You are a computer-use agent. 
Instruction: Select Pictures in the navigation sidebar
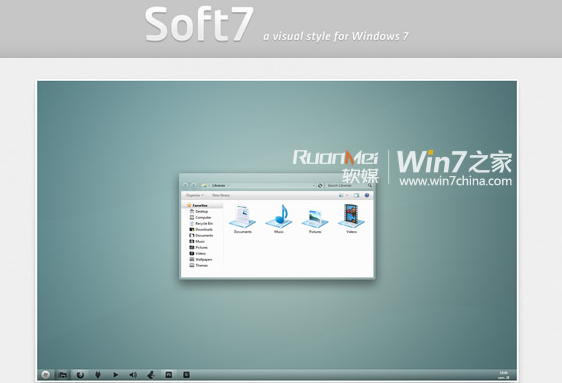199,247
